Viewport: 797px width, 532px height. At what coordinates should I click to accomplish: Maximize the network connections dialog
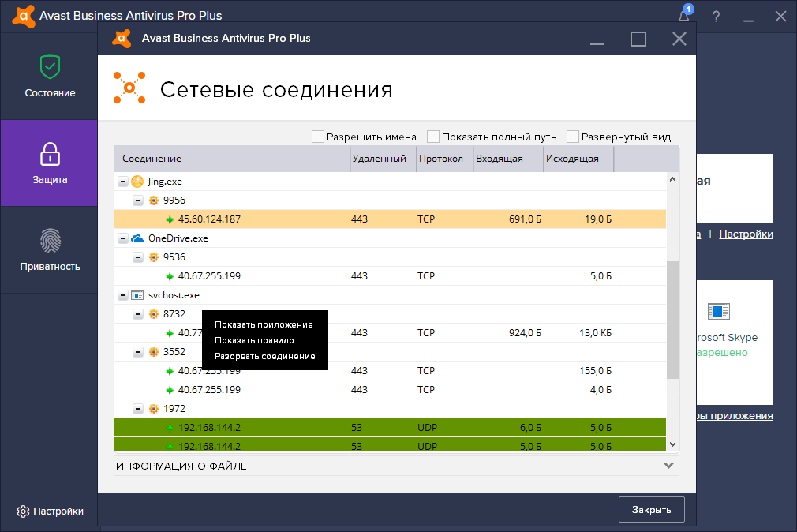pos(638,39)
